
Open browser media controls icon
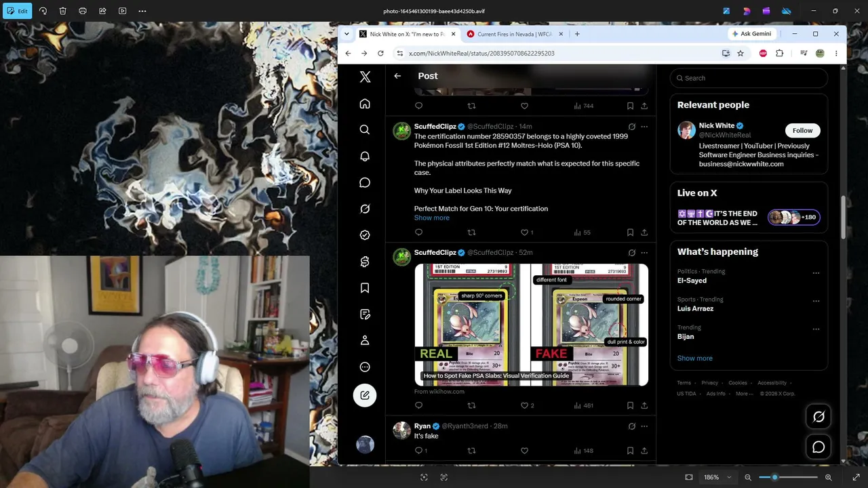(804, 54)
